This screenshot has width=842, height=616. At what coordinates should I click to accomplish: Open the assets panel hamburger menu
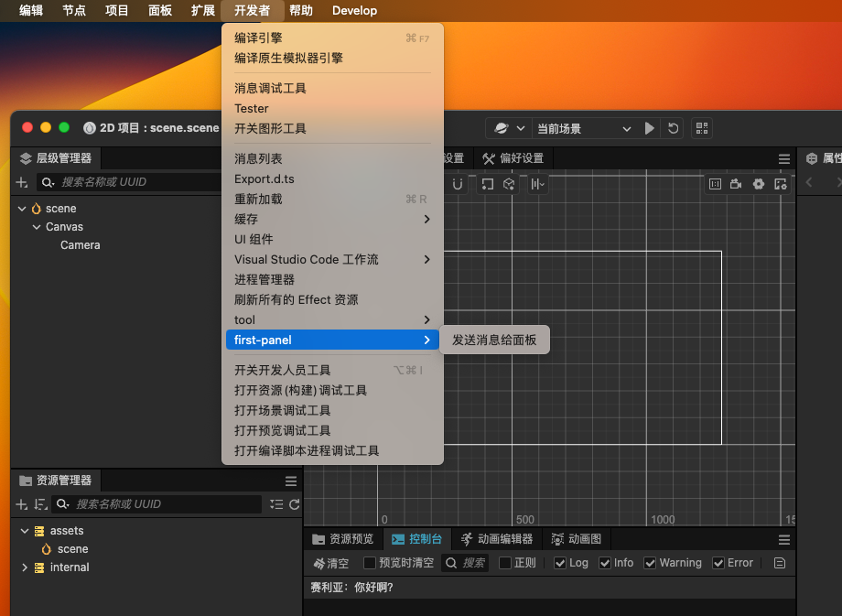click(x=291, y=481)
